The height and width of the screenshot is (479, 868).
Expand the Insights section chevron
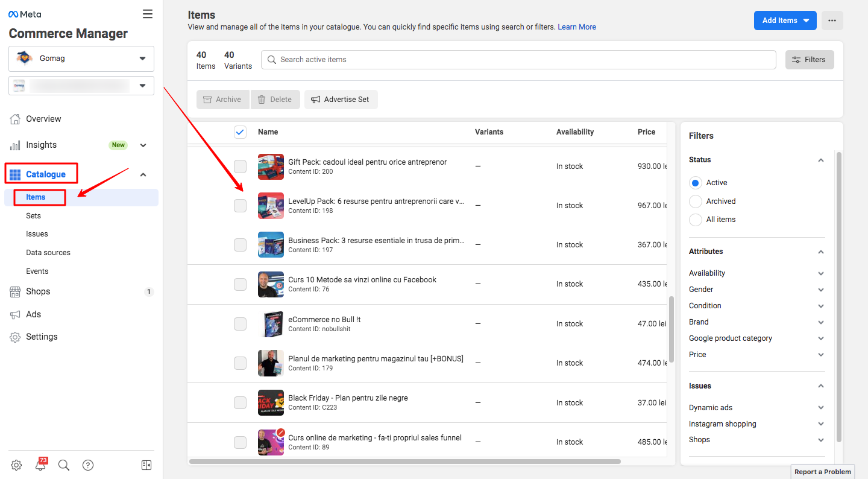click(143, 145)
